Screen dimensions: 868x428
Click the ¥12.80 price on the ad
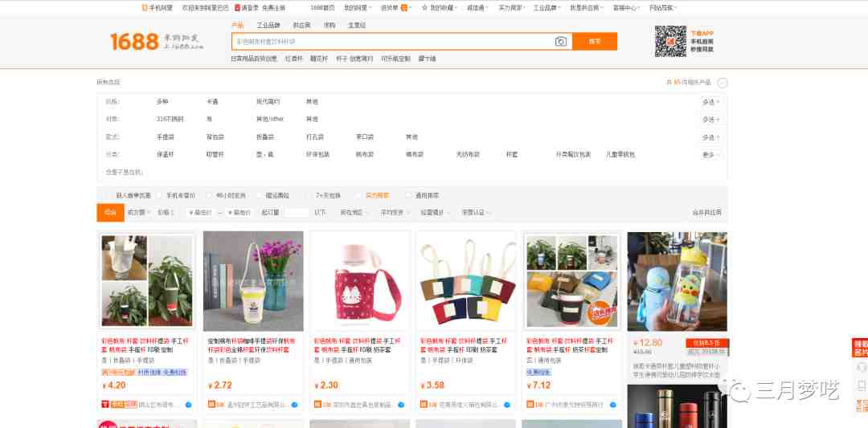tap(648, 343)
